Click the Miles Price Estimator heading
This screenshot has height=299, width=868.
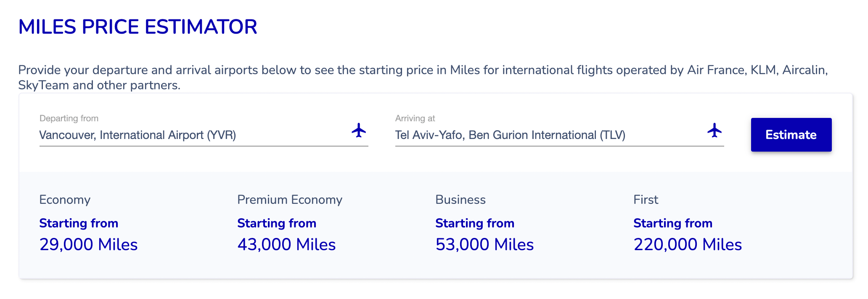point(138,27)
